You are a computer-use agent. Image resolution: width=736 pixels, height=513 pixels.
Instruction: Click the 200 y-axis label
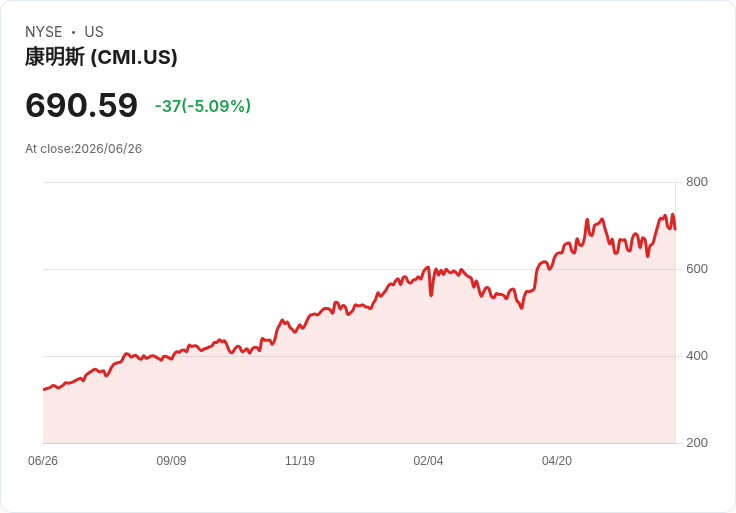[697, 443]
